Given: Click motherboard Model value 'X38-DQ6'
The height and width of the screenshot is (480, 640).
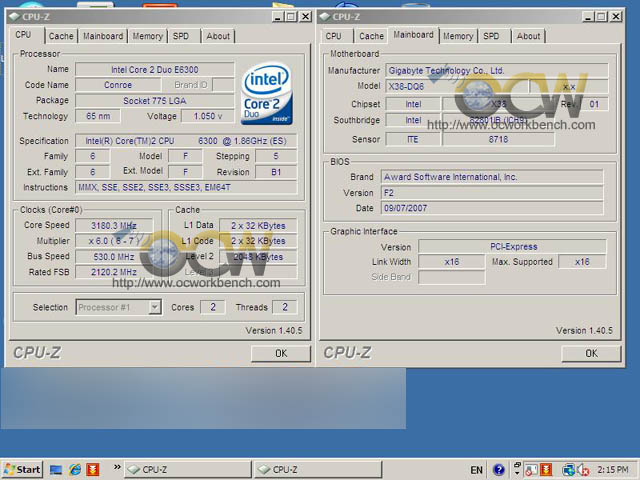Looking at the screenshot, I should tap(457, 87).
